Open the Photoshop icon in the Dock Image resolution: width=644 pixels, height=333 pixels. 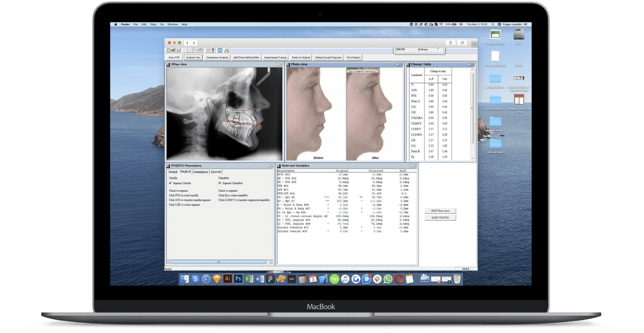coord(238,279)
